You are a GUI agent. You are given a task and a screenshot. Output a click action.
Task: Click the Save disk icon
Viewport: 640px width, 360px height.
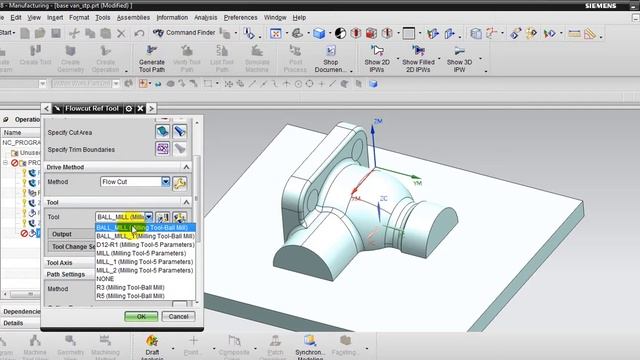(56, 33)
